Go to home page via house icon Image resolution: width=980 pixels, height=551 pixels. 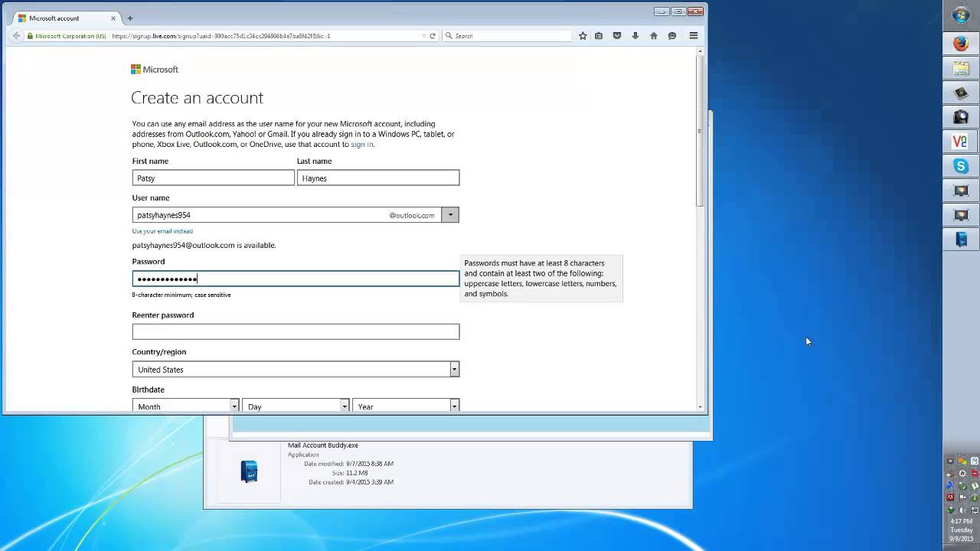(x=653, y=36)
